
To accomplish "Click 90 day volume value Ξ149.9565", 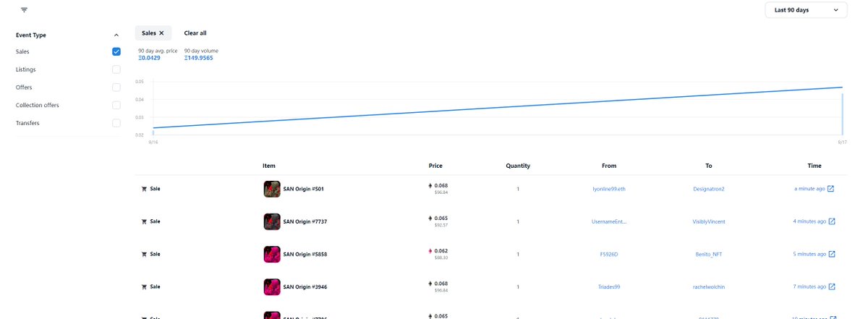I will pos(199,57).
